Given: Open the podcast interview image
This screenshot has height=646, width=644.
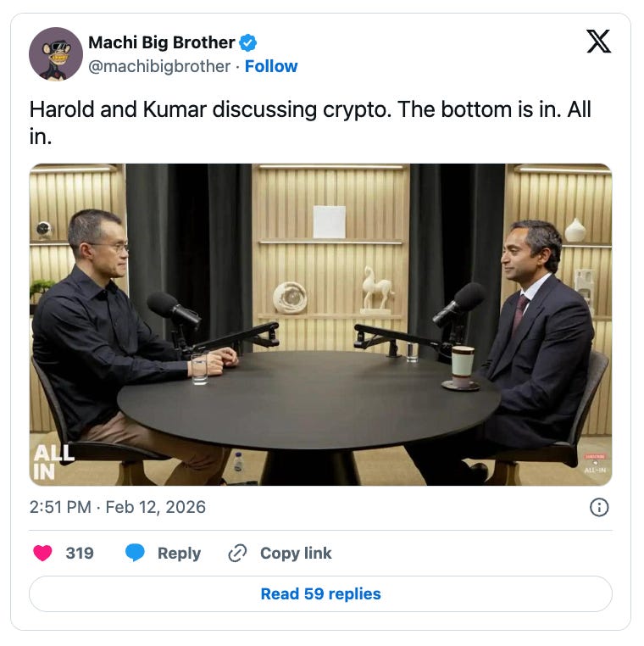Looking at the screenshot, I should pyautogui.click(x=320, y=325).
